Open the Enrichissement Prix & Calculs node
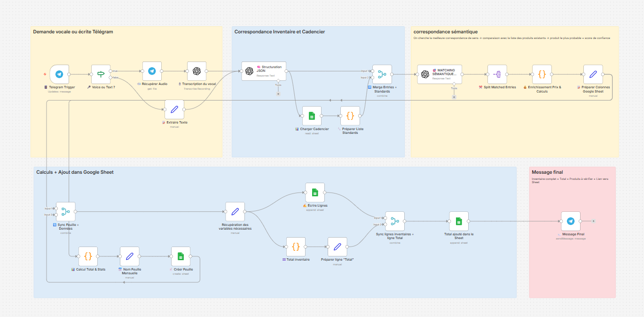Viewport: 644px width, 317px height. tap(542, 74)
